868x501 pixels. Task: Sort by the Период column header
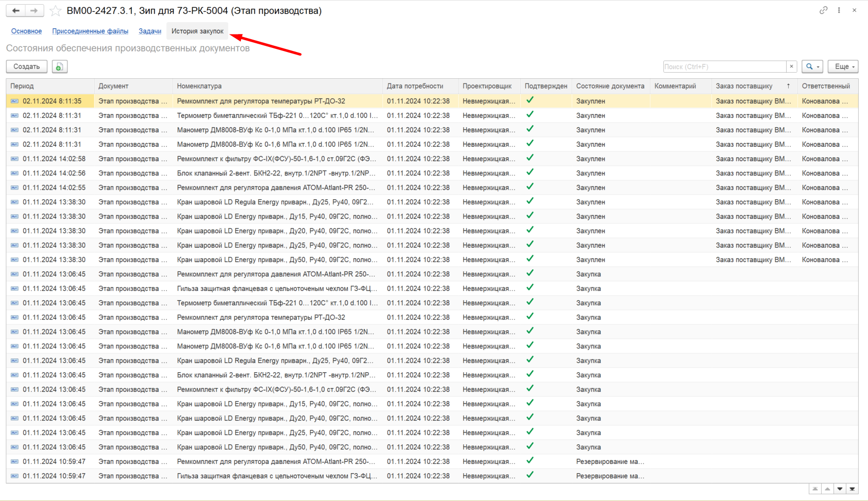(50, 86)
